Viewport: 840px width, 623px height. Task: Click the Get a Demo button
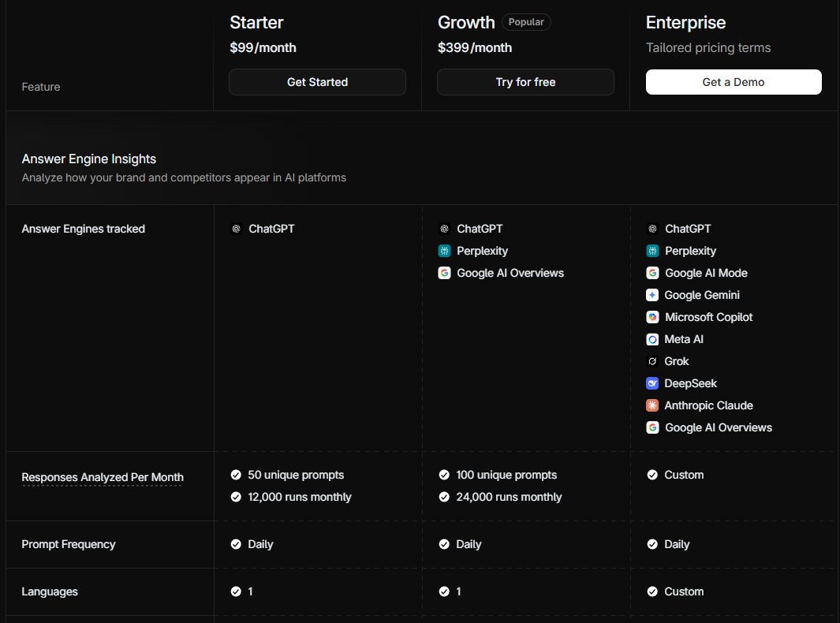pos(734,82)
